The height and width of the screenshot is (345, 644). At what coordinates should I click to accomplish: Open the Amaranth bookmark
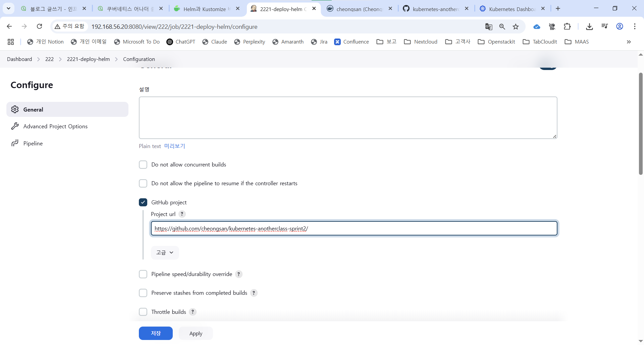288,42
